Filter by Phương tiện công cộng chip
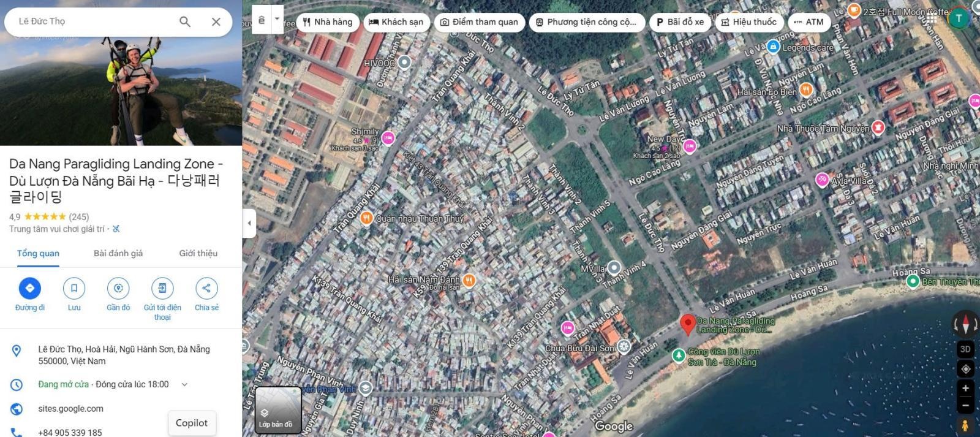The height and width of the screenshot is (437, 980). coord(587,22)
